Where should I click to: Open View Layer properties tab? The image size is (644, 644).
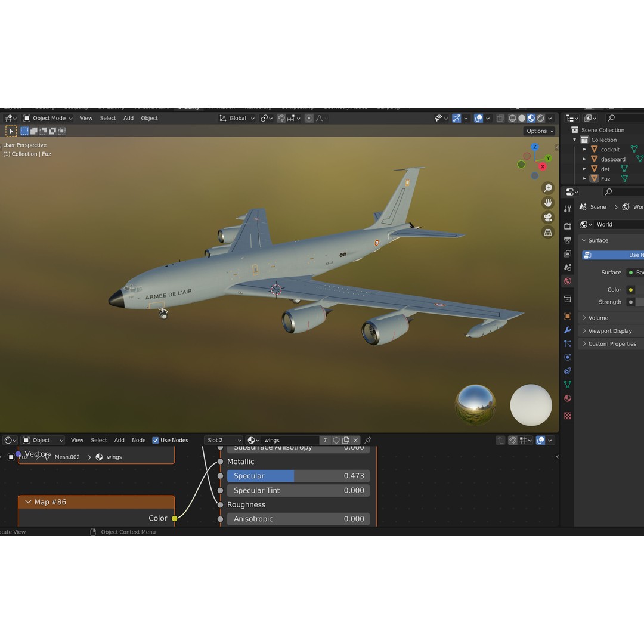coord(568,254)
